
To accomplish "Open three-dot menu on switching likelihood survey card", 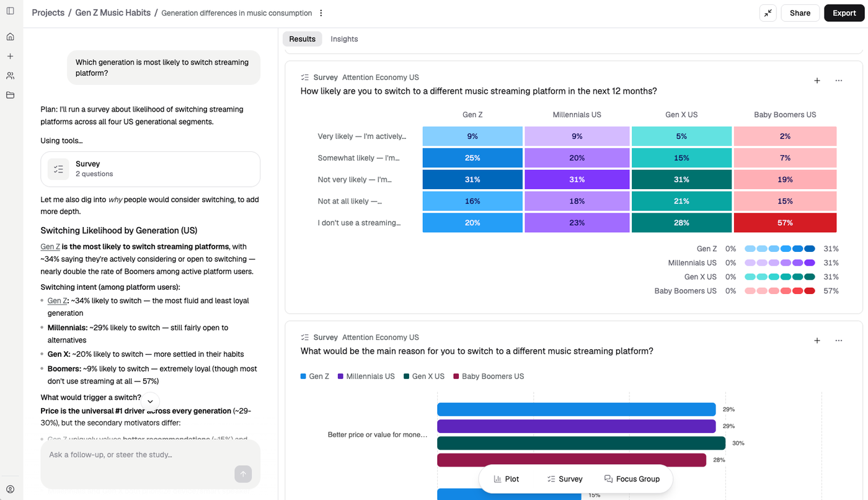I will tap(838, 81).
